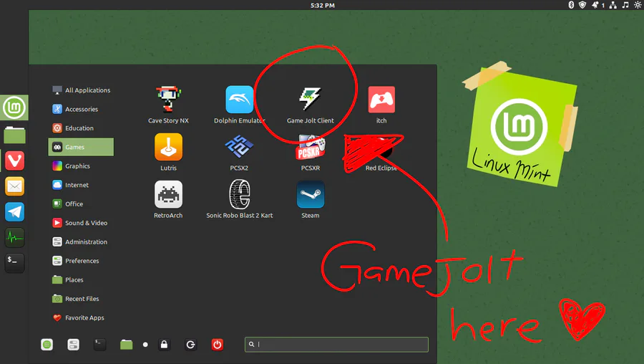Launch the Game Jolt Client
The width and height of the screenshot is (644, 364).
click(x=311, y=105)
